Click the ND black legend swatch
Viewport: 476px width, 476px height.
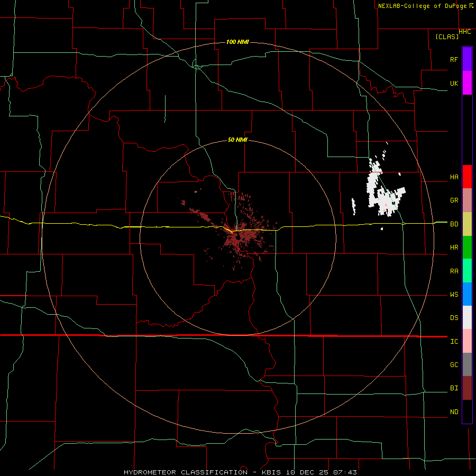[467, 411]
